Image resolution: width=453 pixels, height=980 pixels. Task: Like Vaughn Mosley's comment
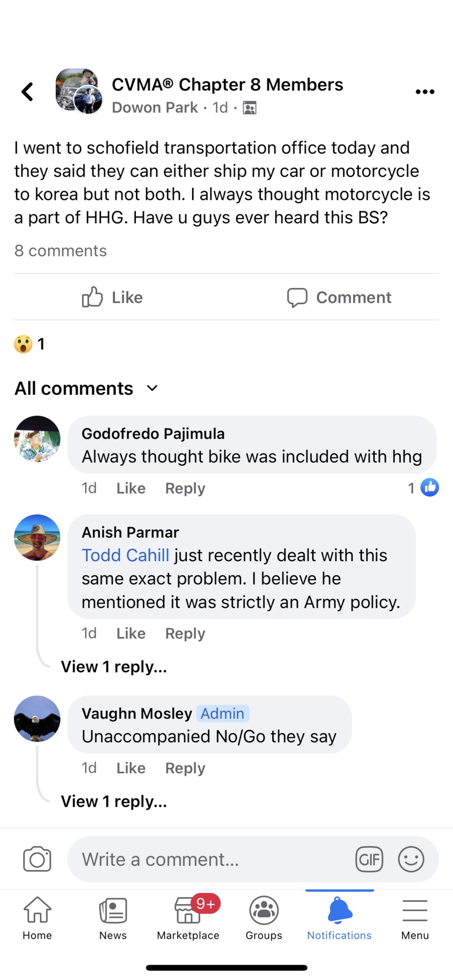(130, 768)
